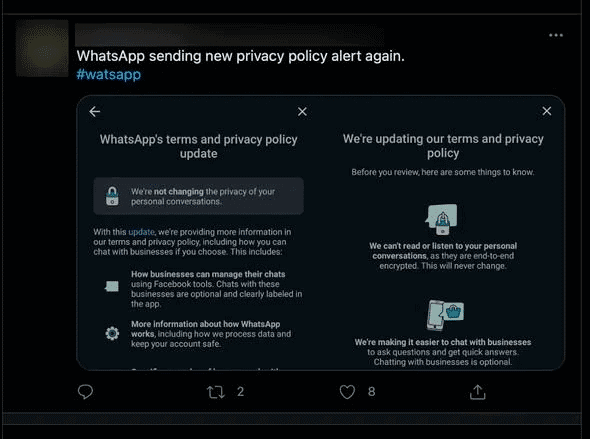Click the blurred profile avatar
This screenshot has height=439, width=590.
pyautogui.click(x=42, y=48)
